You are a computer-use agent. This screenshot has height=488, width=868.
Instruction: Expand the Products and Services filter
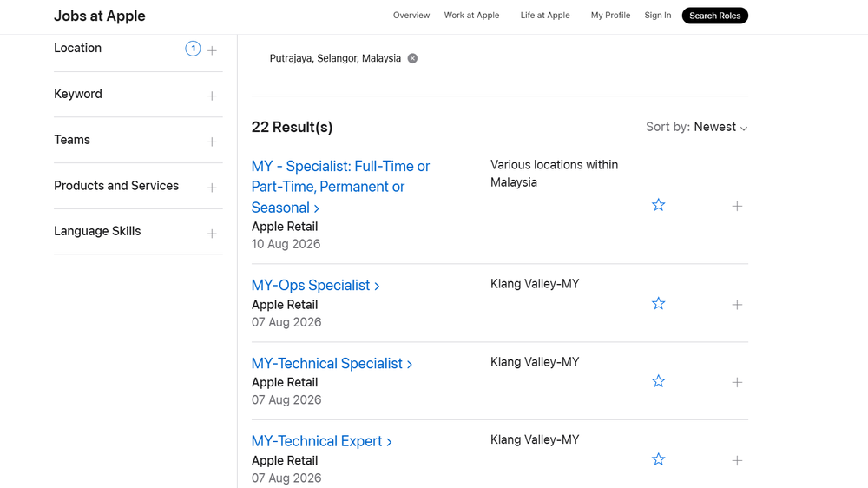pos(212,188)
